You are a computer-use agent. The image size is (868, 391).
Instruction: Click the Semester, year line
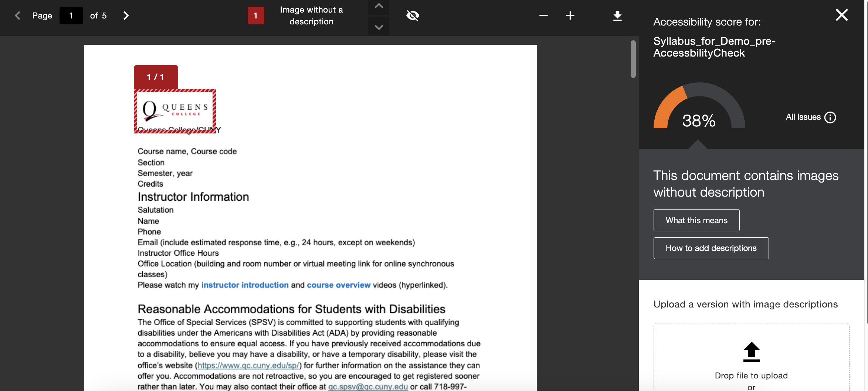pyautogui.click(x=165, y=173)
